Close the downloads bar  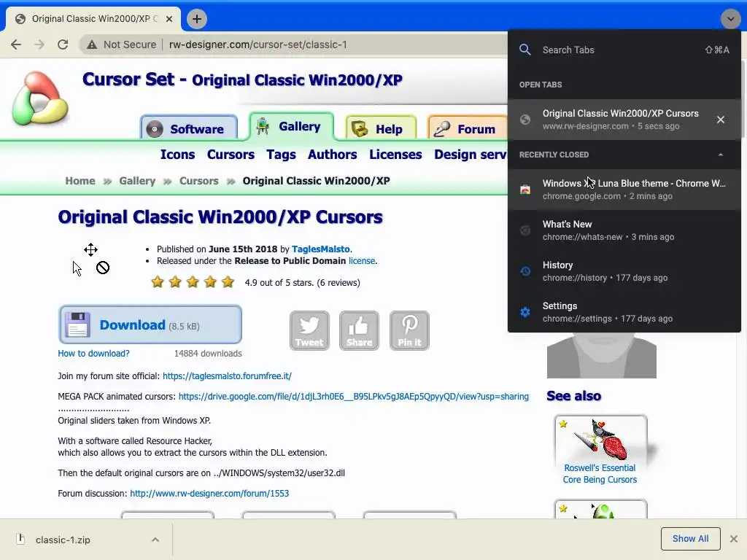click(734, 539)
